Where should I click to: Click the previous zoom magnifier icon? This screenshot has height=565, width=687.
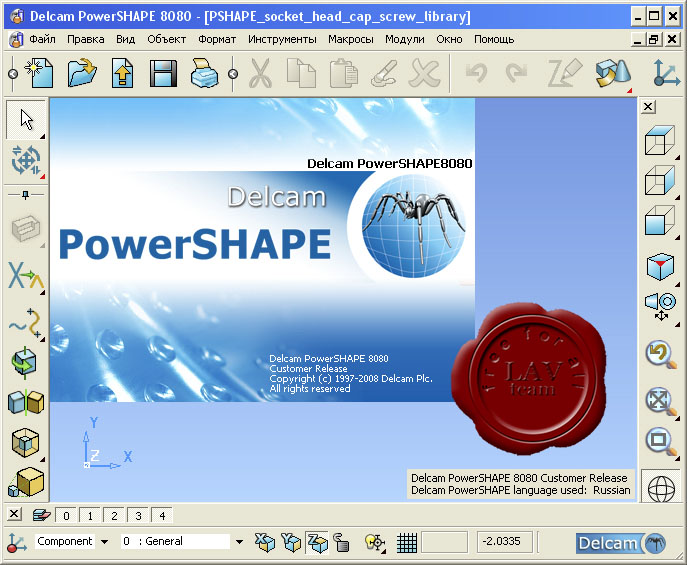[x=661, y=355]
